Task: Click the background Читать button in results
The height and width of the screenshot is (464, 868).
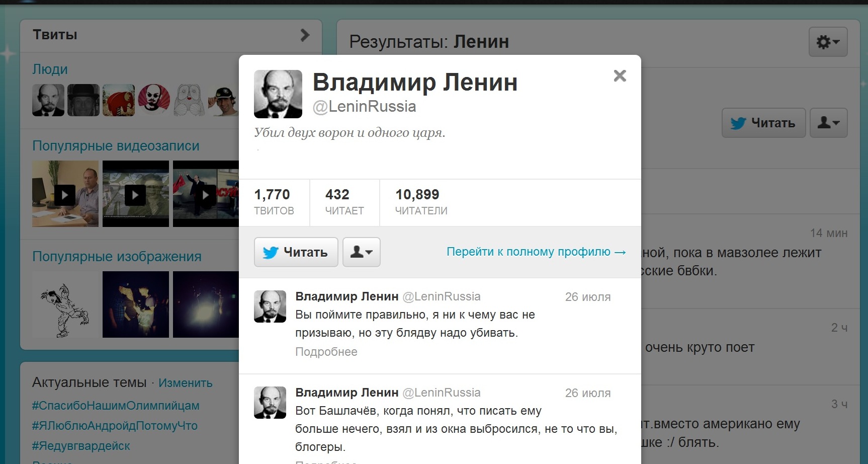Action: pyautogui.click(x=763, y=123)
